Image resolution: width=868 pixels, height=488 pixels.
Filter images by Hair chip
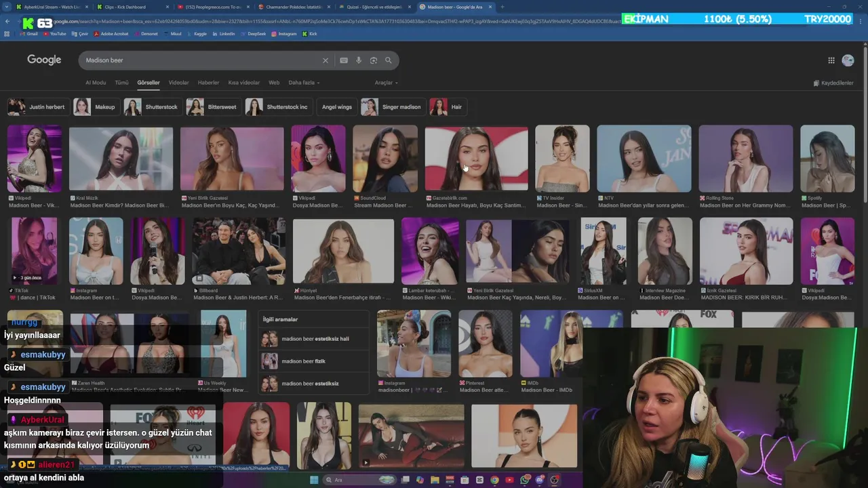[448, 107]
